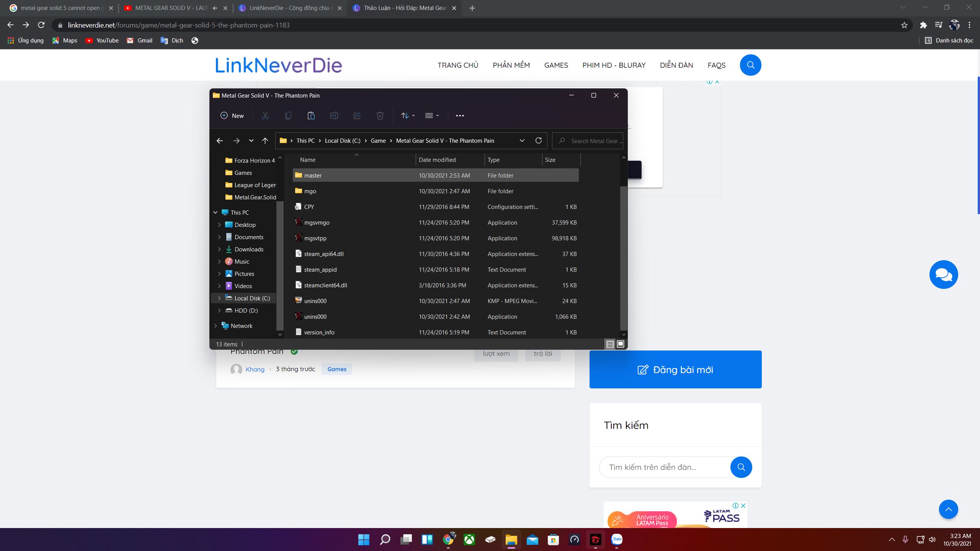
Task: Click Đăng bài mới button
Action: pos(675,369)
